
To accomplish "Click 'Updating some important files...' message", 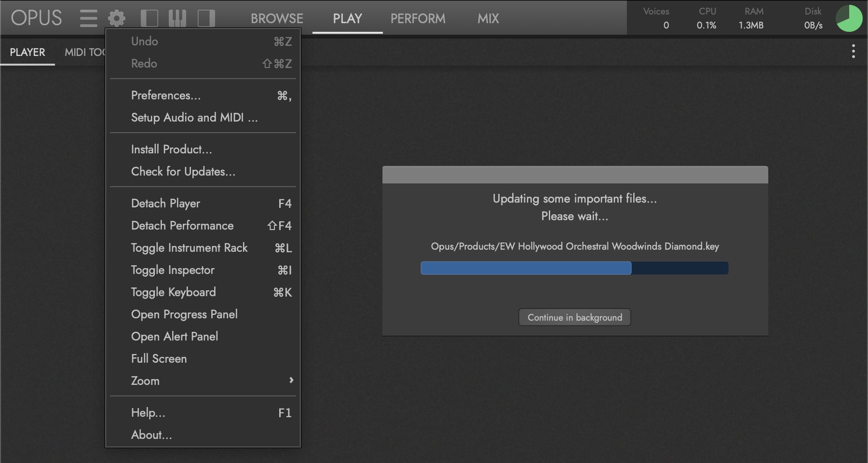I will click(575, 199).
